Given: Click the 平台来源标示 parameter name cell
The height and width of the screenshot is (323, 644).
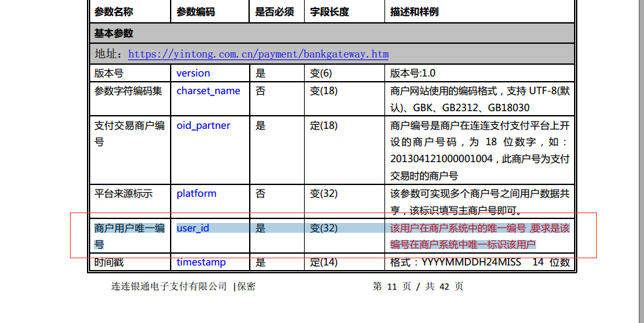Looking at the screenshot, I should coord(124,194).
